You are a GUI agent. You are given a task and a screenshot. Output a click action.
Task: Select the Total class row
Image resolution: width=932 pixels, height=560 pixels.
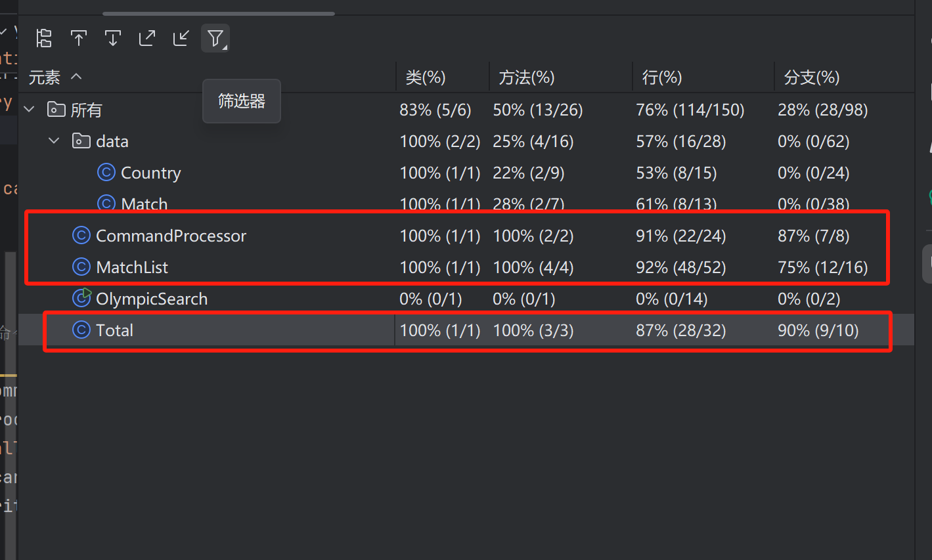[466, 330]
